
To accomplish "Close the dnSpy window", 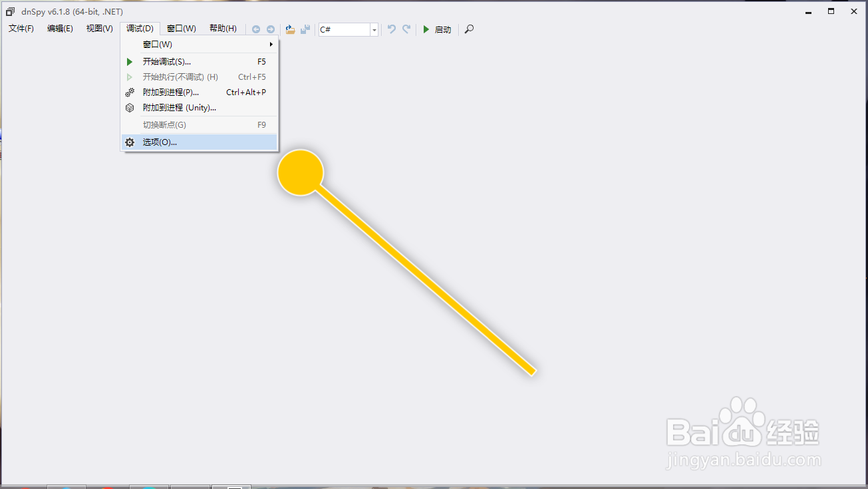I will [x=854, y=11].
